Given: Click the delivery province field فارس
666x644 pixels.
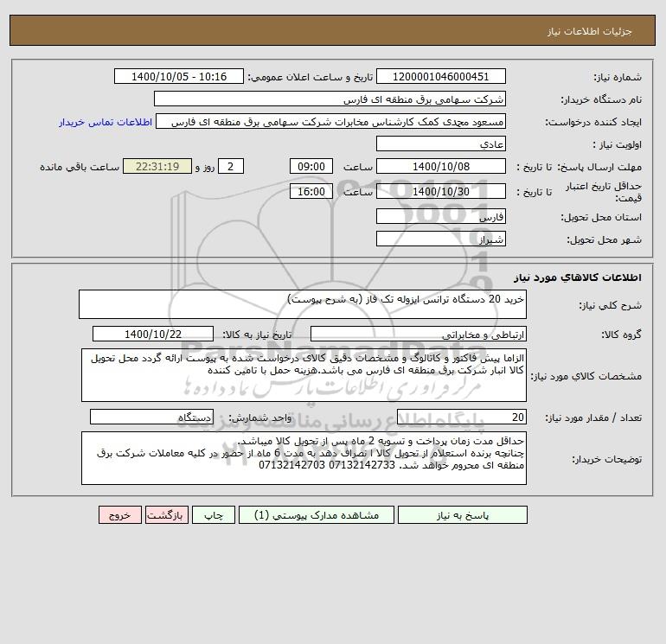Looking at the screenshot, I should click(441, 216).
